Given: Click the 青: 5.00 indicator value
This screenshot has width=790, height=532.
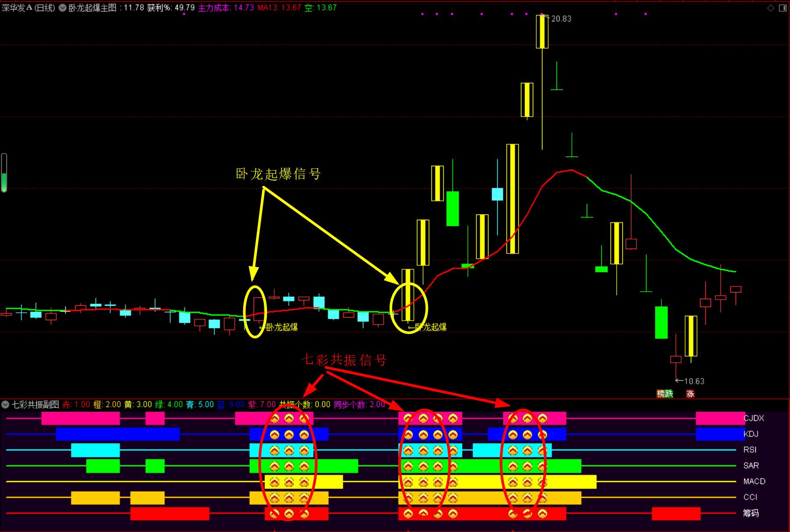Looking at the screenshot, I should (x=200, y=404).
